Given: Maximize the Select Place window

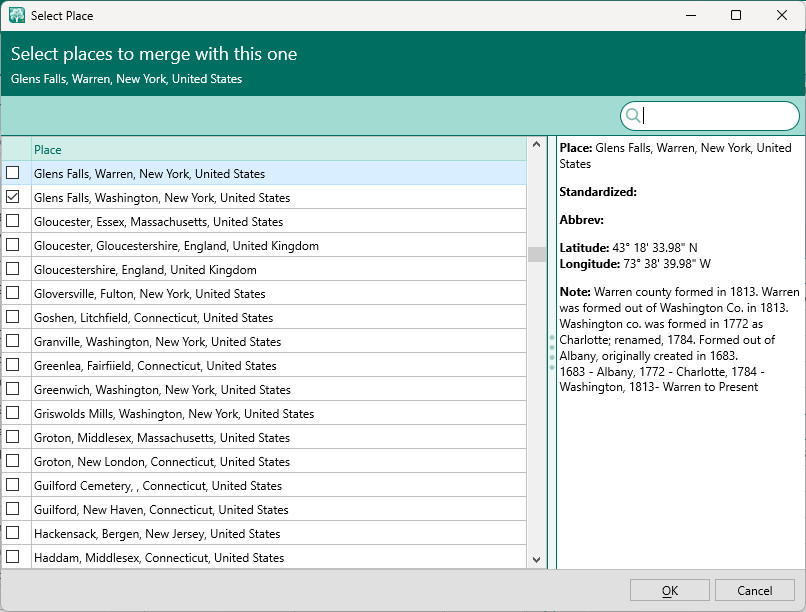Looking at the screenshot, I should pyautogui.click(x=736, y=15).
